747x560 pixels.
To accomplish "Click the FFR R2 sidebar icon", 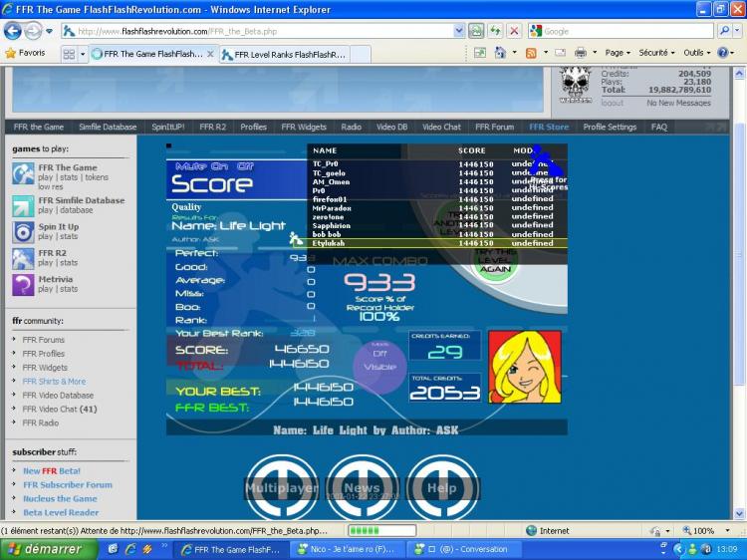I will point(23,259).
